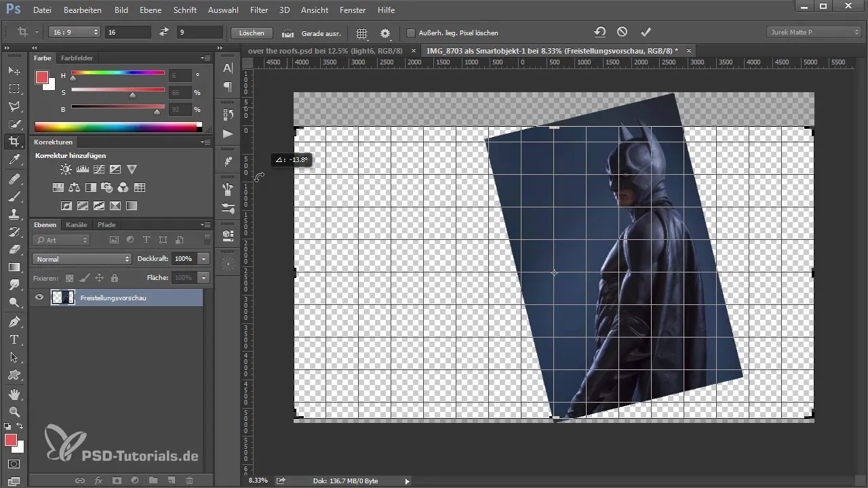Select the Smudge tool
The height and width of the screenshot is (488, 868).
coord(14,285)
